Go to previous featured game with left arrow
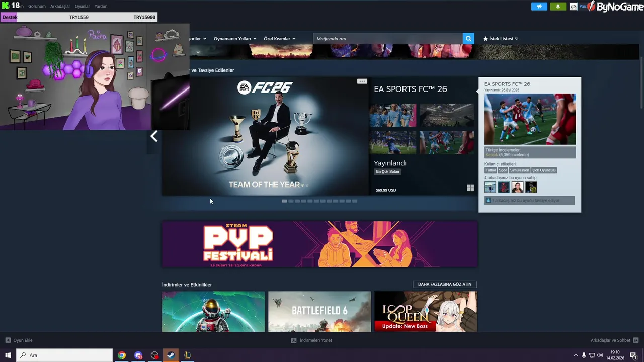Screen dimensions: 644x362 tap(154, 136)
